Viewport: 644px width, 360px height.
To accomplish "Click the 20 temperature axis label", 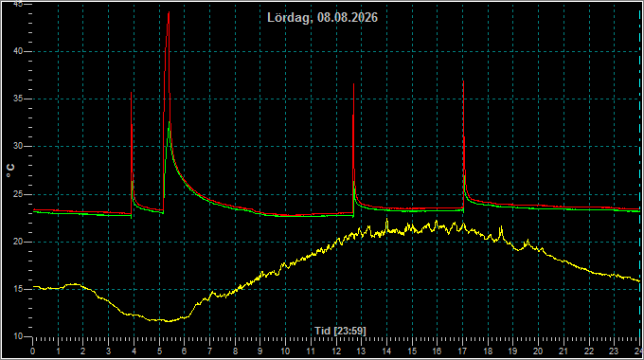I will click(18, 242).
